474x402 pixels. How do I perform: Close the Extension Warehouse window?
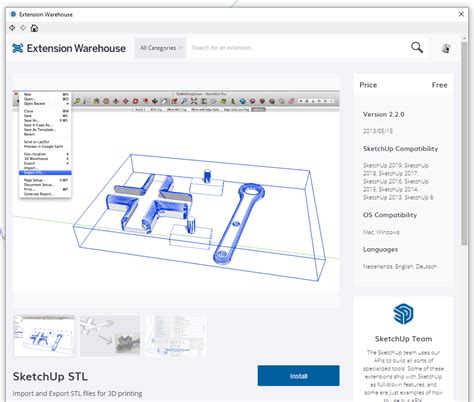(461, 14)
